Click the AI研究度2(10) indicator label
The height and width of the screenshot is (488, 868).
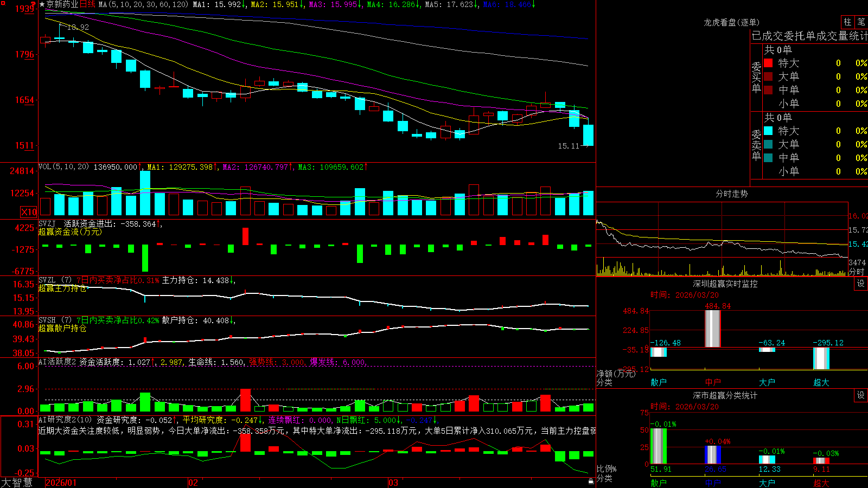(x=66, y=420)
